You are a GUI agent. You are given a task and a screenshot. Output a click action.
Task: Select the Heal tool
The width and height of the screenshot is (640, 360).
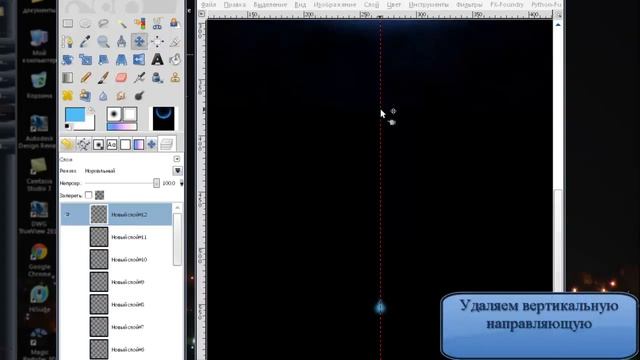point(68,96)
